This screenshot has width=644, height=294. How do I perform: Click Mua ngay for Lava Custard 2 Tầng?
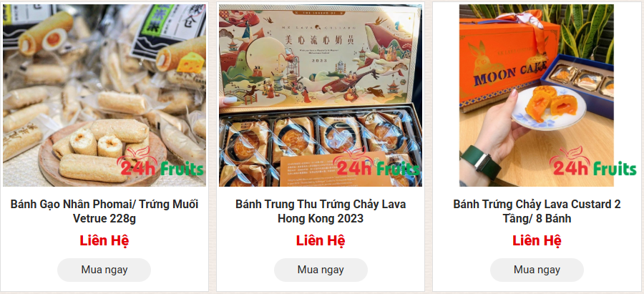pos(537,270)
